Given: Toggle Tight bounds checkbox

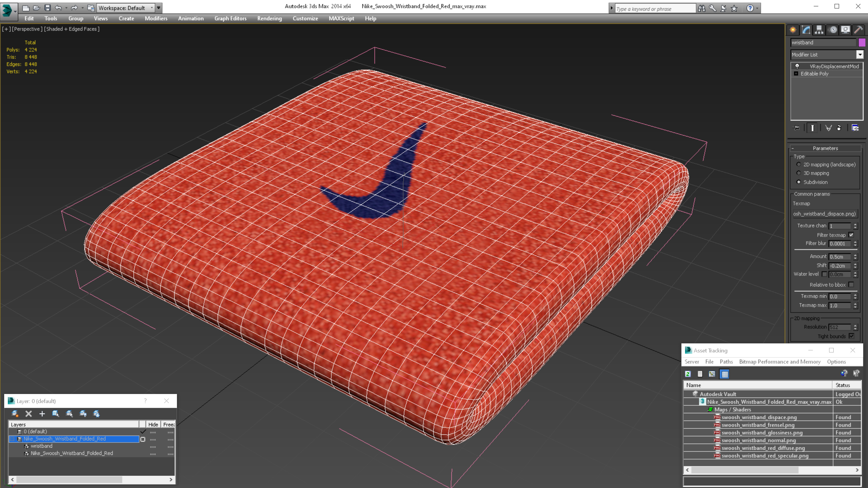Looking at the screenshot, I should coord(851,336).
